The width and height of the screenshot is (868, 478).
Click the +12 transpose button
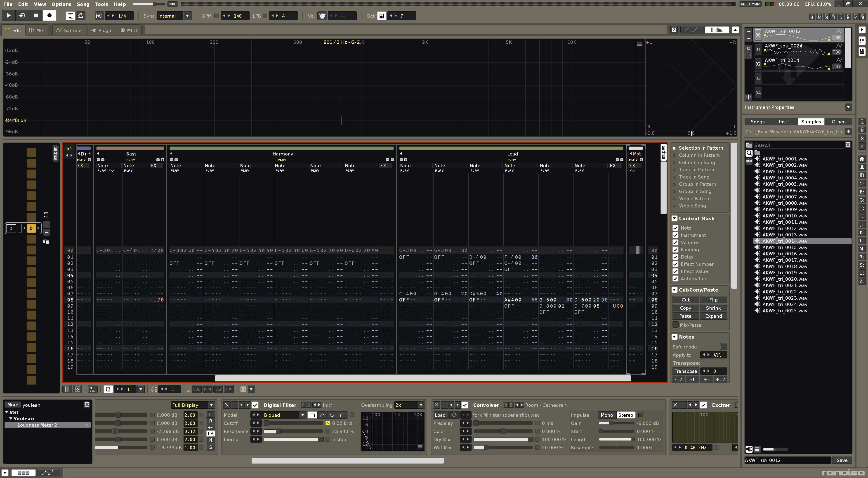pos(720,379)
